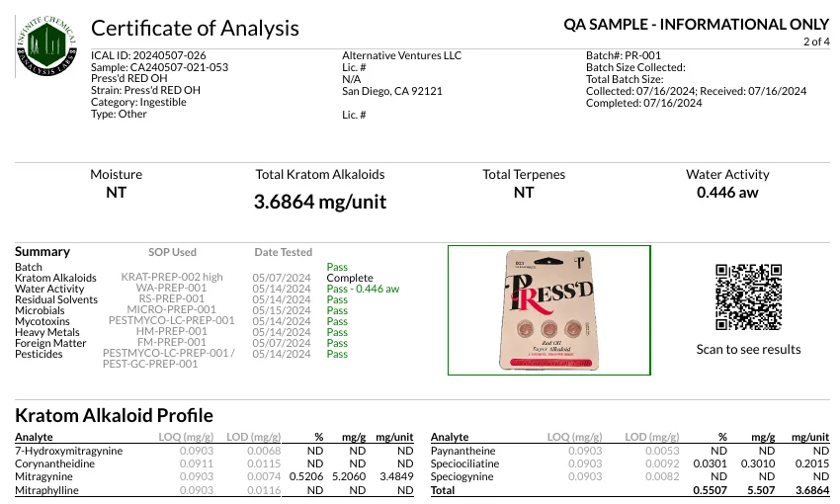Screen dimensions: 840x504
Task: Click the HM-PREP-001 SOP entry
Action: (x=171, y=331)
